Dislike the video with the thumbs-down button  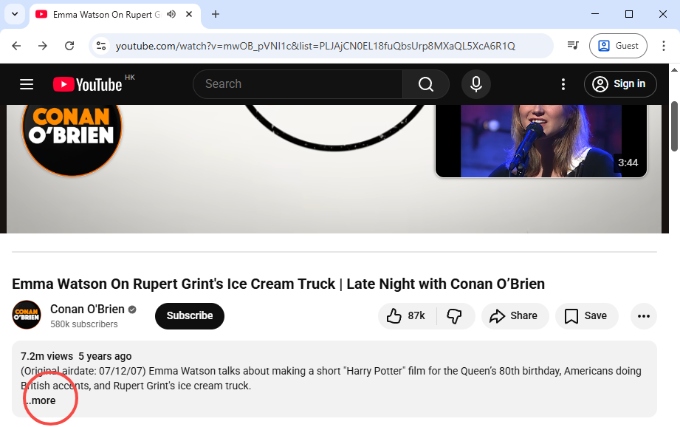[454, 316]
